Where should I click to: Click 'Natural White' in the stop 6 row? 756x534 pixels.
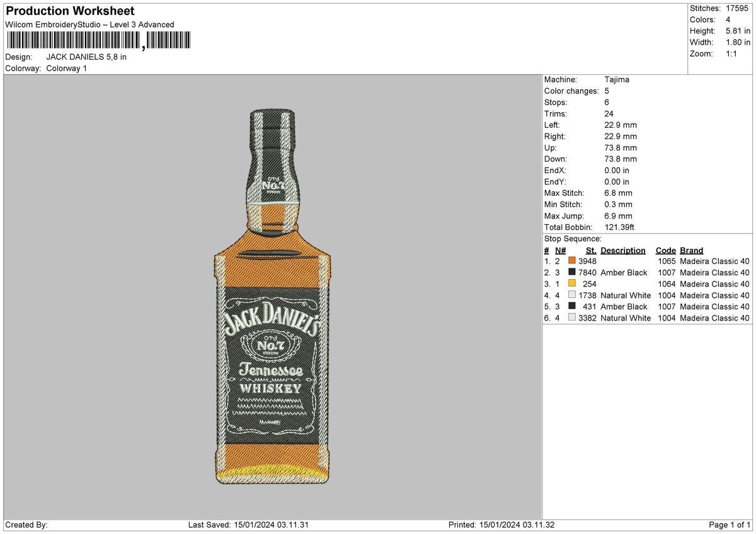(626, 317)
